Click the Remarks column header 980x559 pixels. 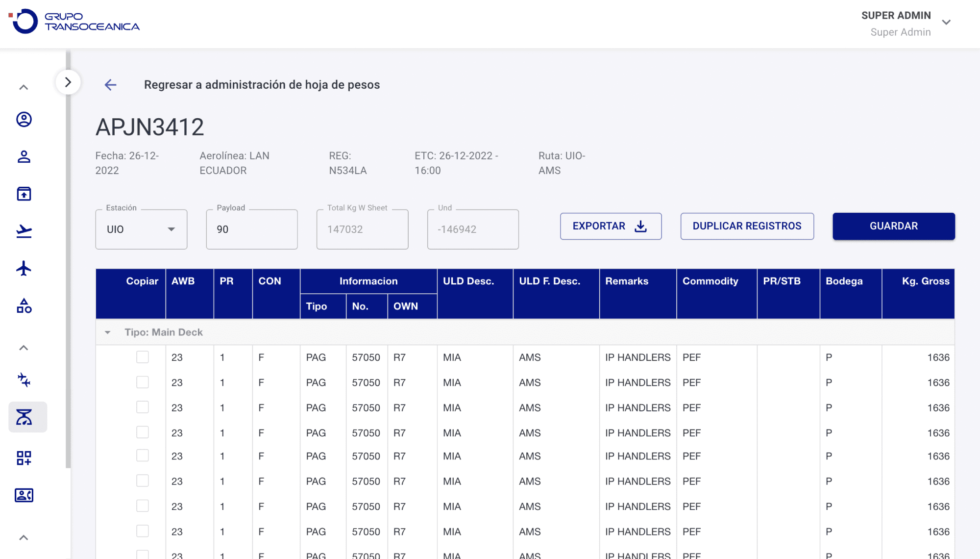[638, 294]
